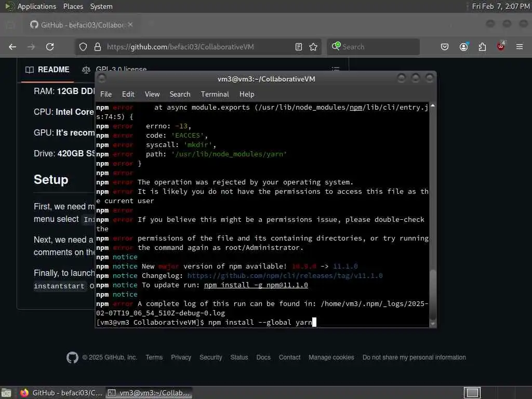Viewport: 532px width, 399px height.
Task: Open the System menu
Action: point(101,6)
